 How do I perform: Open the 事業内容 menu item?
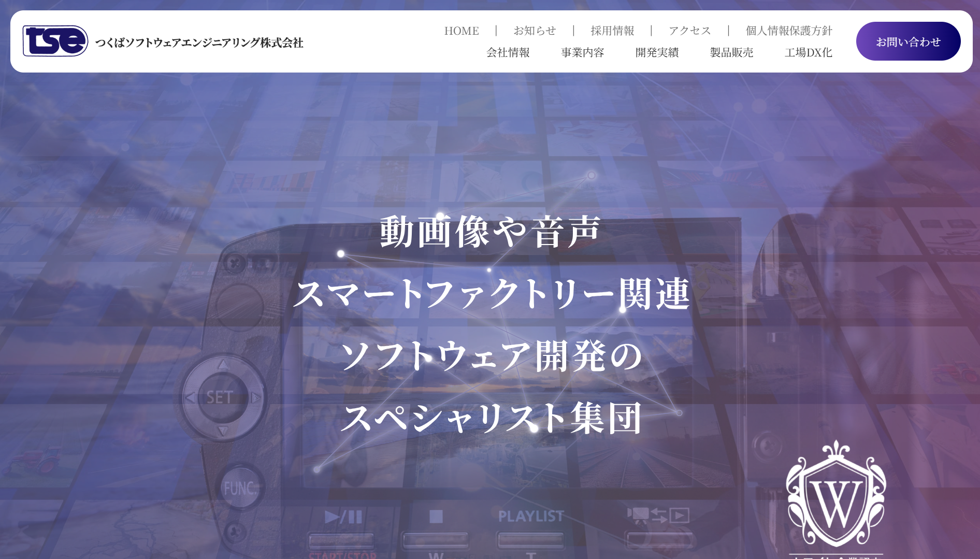pos(582,52)
